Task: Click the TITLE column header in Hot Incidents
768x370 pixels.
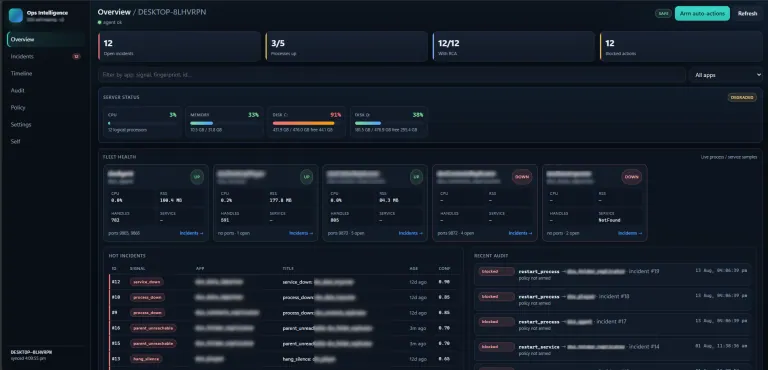Action: click(287, 269)
